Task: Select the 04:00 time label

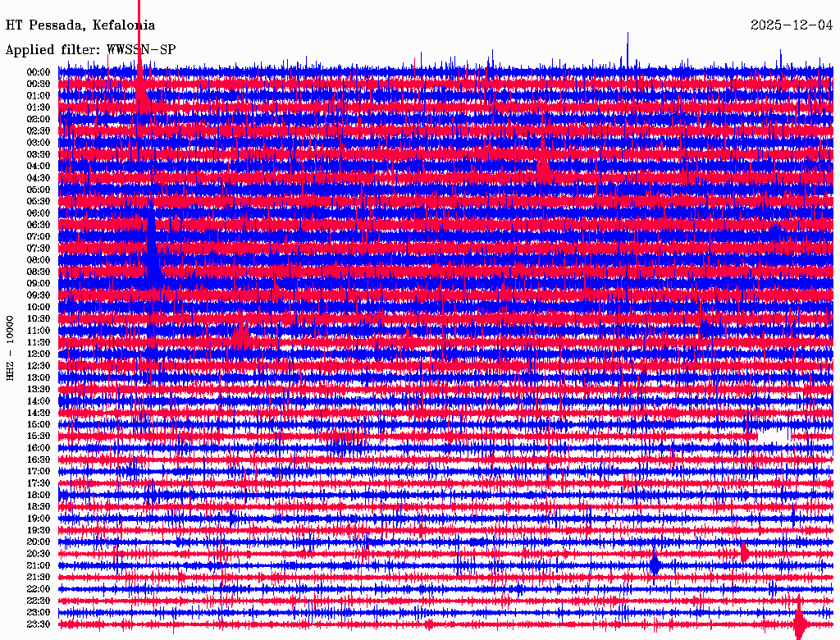Action: [x=39, y=167]
